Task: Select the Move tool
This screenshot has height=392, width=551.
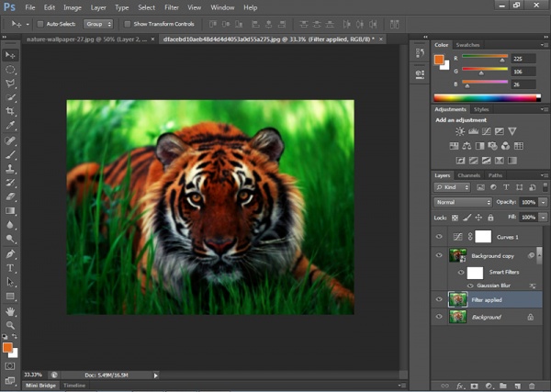Action: [x=11, y=55]
